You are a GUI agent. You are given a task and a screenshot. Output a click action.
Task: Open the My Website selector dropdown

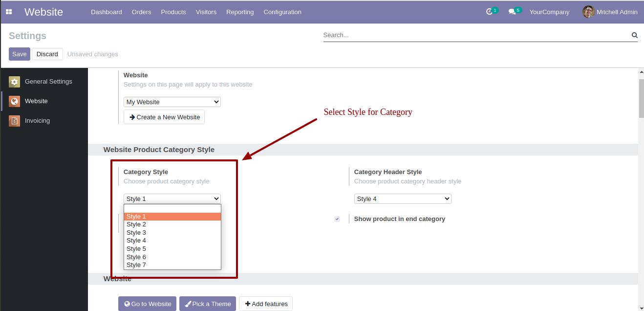172,102
